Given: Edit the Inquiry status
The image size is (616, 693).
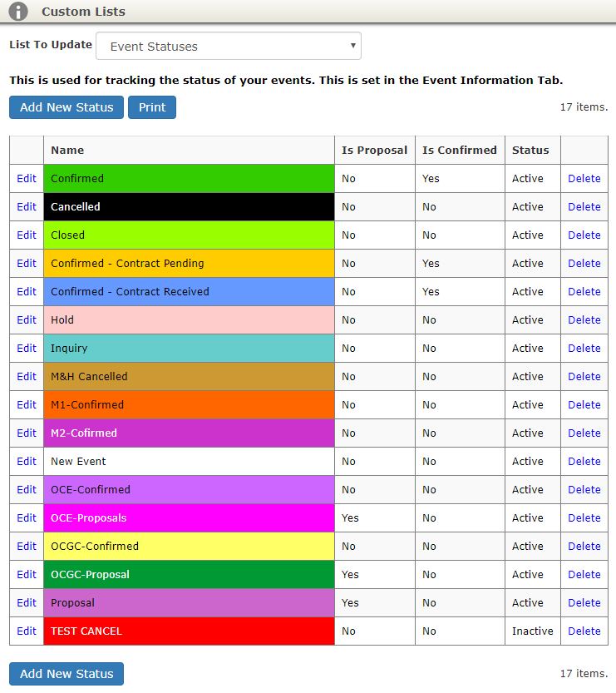Looking at the screenshot, I should pos(27,349).
